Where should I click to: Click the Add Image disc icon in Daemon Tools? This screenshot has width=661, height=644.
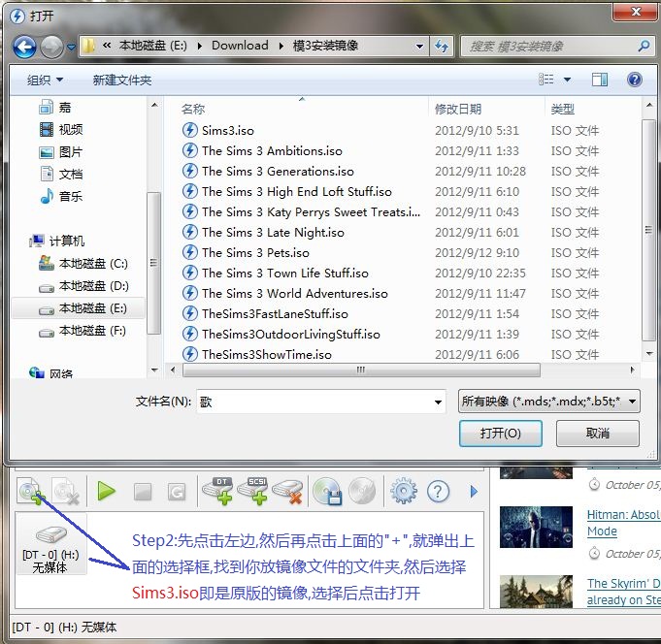(x=32, y=491)
